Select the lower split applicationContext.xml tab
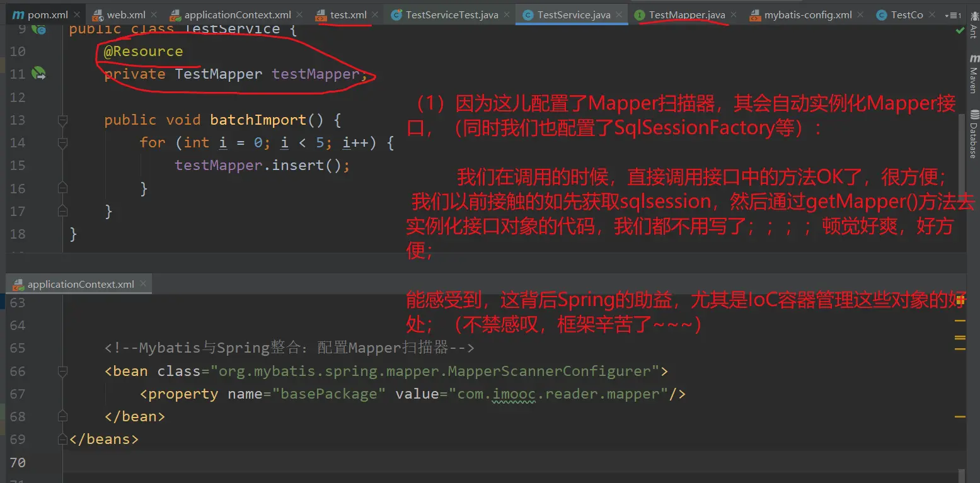Image resolution: width=980 pixels, height=483 pixels. [79, 284]
